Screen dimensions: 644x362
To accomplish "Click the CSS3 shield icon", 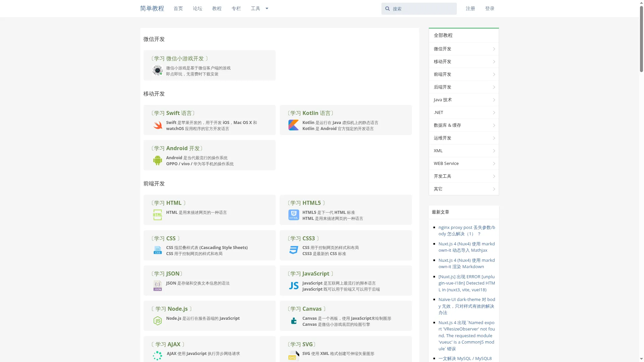I will (293, 250).
